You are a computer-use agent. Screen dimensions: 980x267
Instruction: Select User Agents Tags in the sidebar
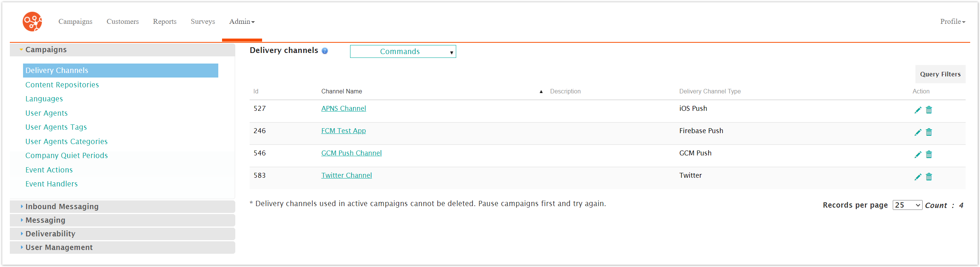(x=56, y=127)
